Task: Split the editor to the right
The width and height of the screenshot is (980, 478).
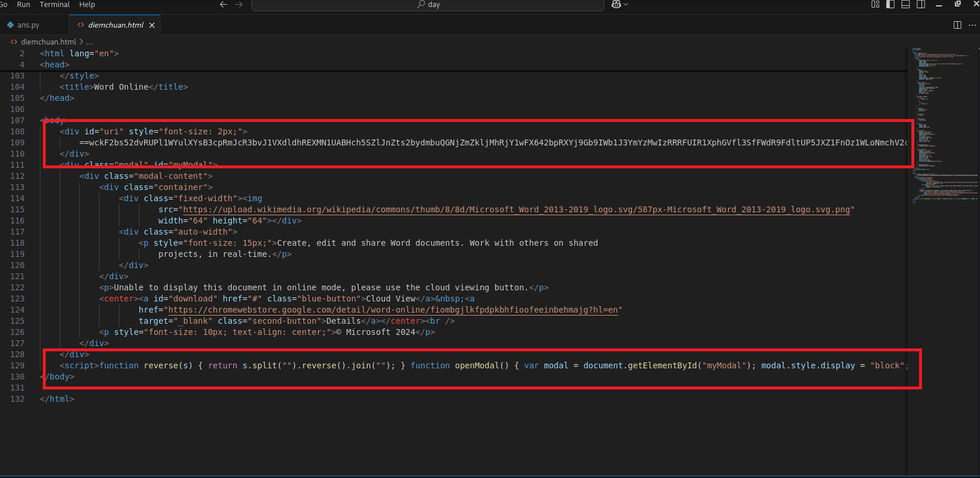Action: point(957,25)
